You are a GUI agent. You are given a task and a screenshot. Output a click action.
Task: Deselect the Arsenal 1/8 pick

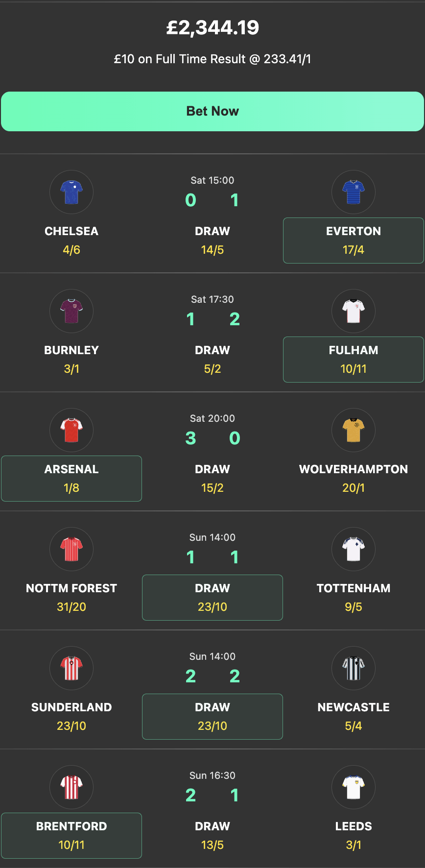(71, 479)
